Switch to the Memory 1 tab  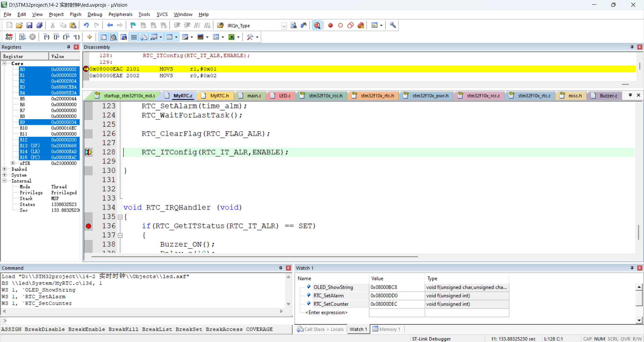[x=386, y=329]
